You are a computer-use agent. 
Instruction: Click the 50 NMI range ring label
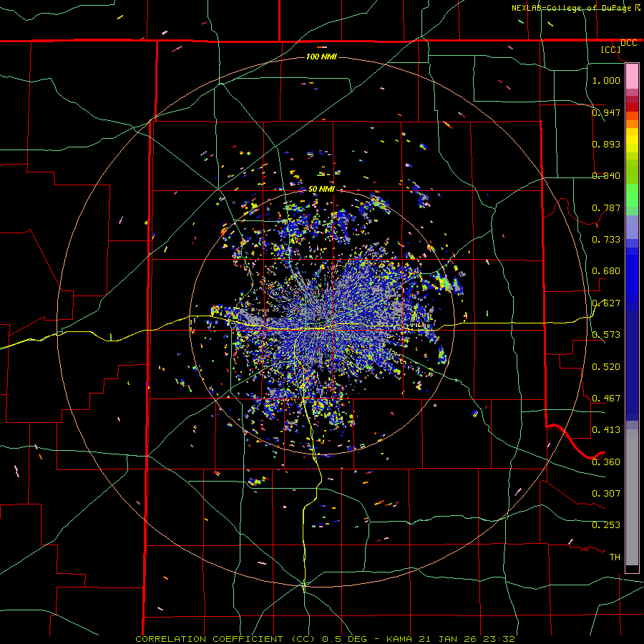[x=321, y=190]
